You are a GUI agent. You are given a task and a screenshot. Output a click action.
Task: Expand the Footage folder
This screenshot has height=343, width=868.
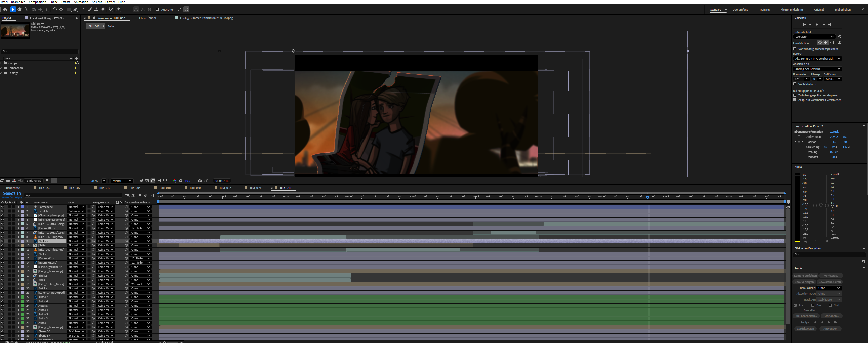1,73
